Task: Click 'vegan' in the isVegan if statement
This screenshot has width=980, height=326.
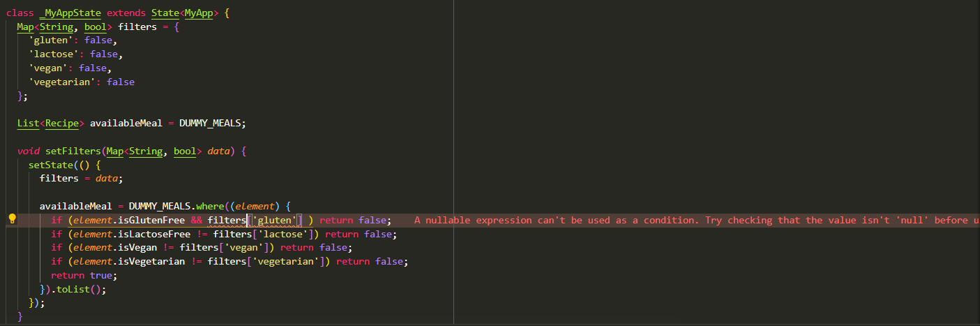Action: click(243, 248)
